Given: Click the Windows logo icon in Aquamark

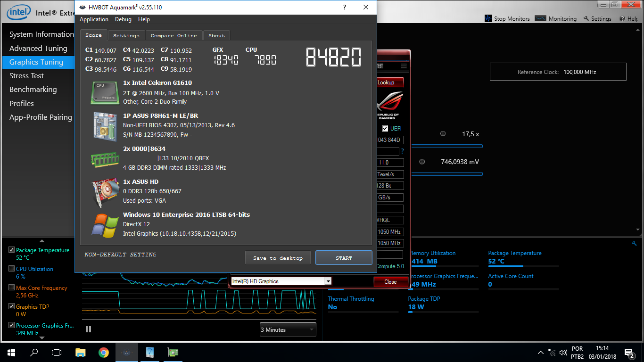Looking at the screenshot, I should coord(105,225).
